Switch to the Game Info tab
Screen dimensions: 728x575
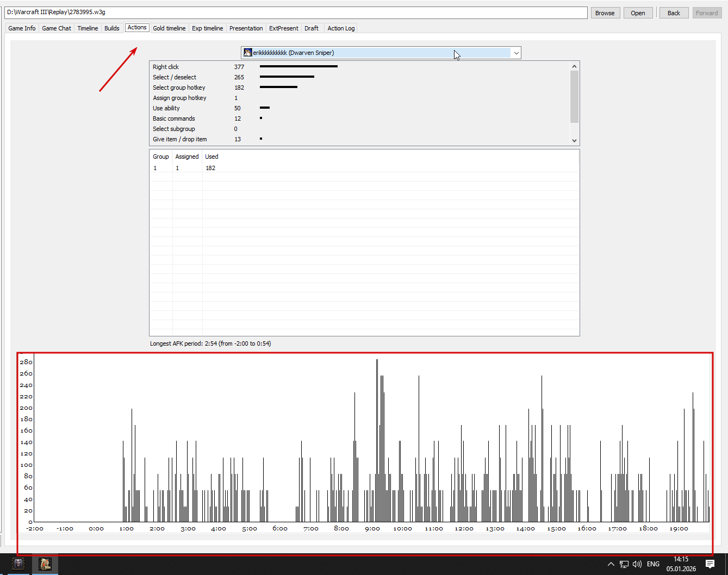[22, 28]
